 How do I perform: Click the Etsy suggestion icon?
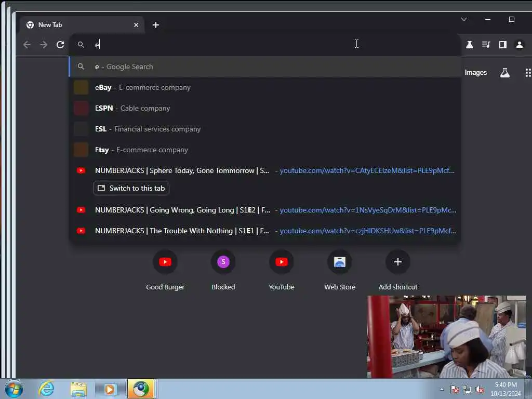81,150
